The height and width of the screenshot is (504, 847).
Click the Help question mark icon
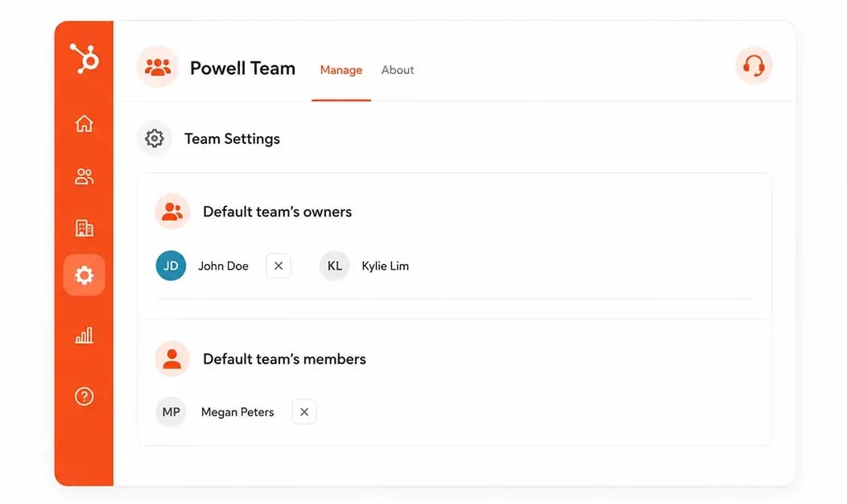pyautogui.click(x=85, y=396)
